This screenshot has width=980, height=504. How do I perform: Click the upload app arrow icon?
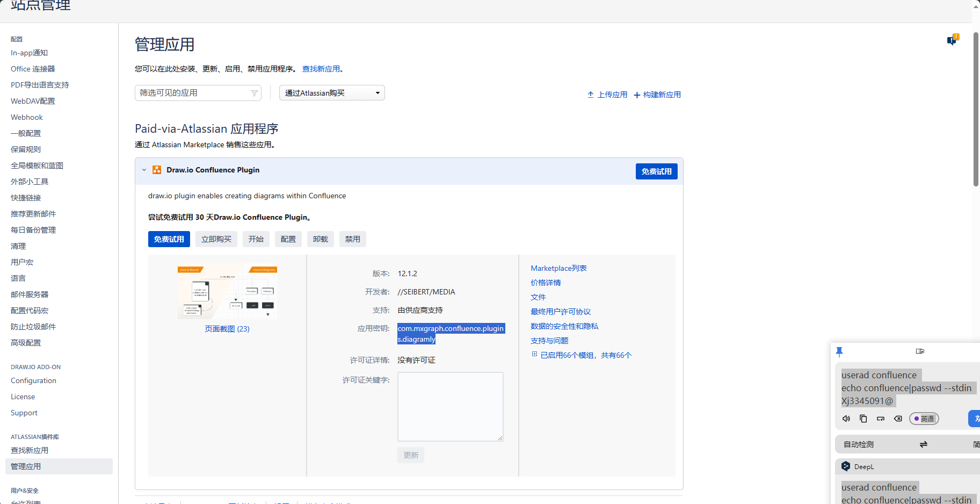591,95
